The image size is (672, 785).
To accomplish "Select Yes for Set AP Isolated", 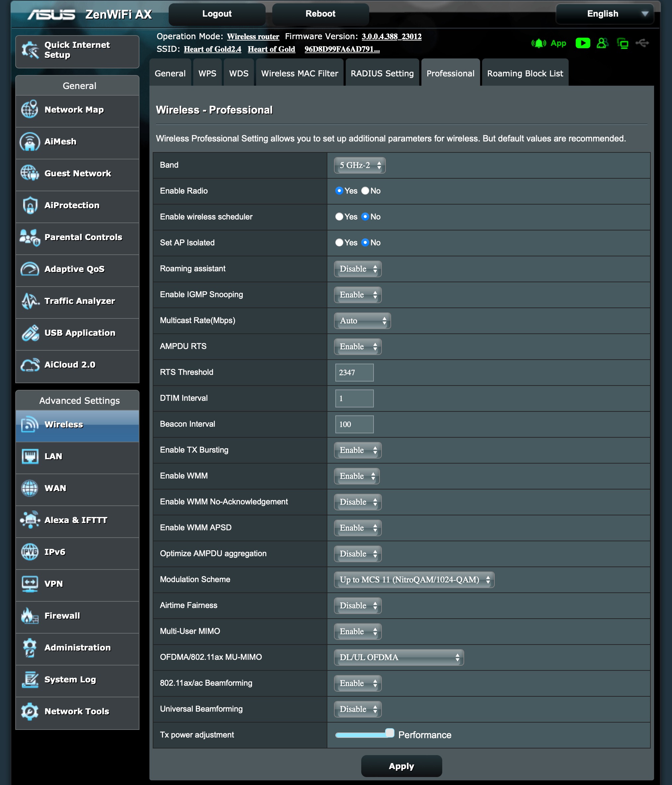I will point(339,243).
